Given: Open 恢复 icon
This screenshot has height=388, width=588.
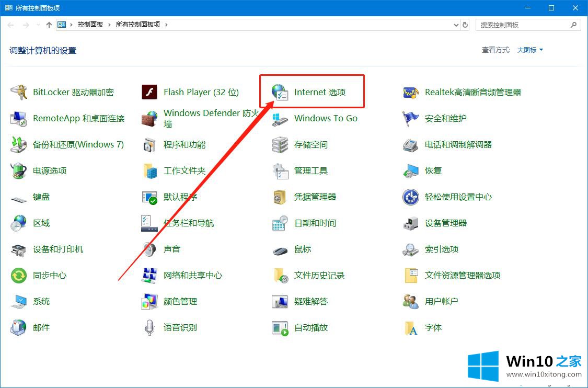Looking at the screenshot, I should [411, 171].
